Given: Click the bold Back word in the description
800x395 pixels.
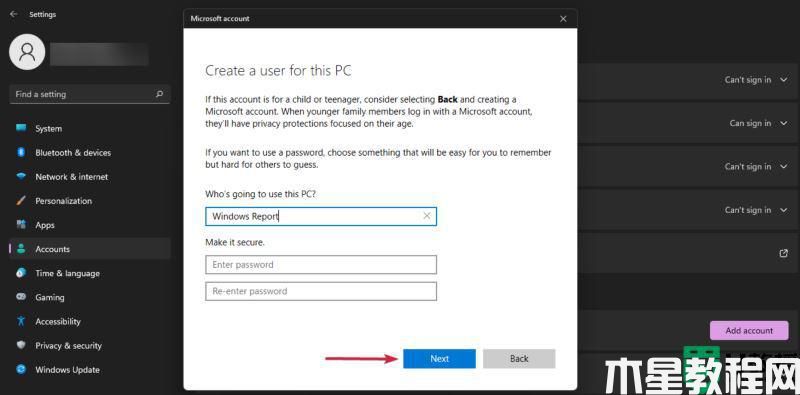Looking at the screenshot, I should pyautogui.click(x=447, y=100).
